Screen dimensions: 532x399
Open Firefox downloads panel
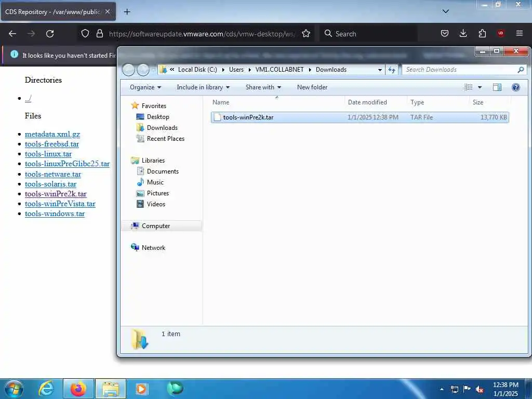pyautogui.click(x=463, y=33)
